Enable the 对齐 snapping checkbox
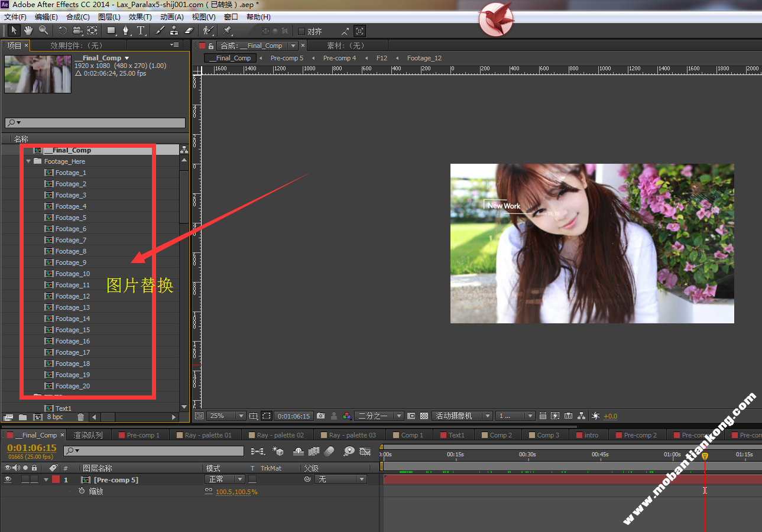This screenshot has width=762, height=532. pyautogui.click(x=301, y=31)
